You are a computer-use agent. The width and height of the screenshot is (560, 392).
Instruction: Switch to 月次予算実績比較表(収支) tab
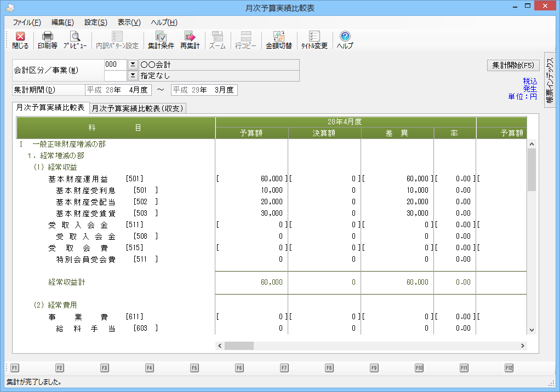(x=138, y=108)
